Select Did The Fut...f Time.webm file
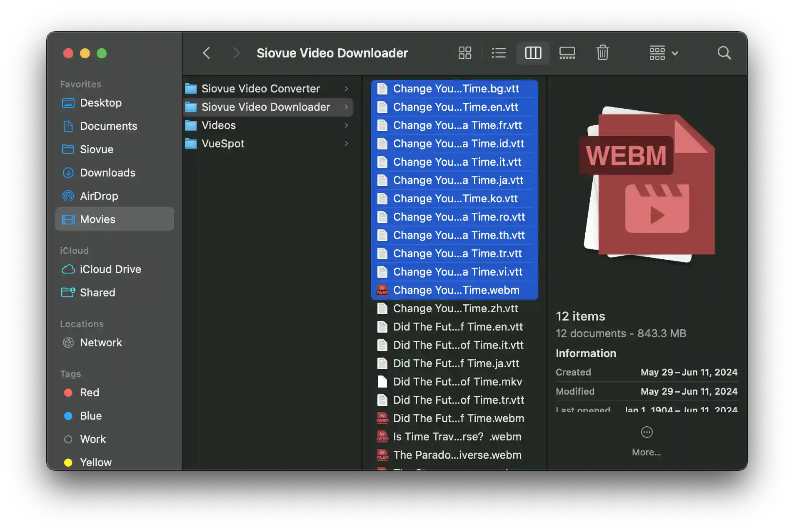Viewport: 794px width, 532px height. [x=454, y=418]
